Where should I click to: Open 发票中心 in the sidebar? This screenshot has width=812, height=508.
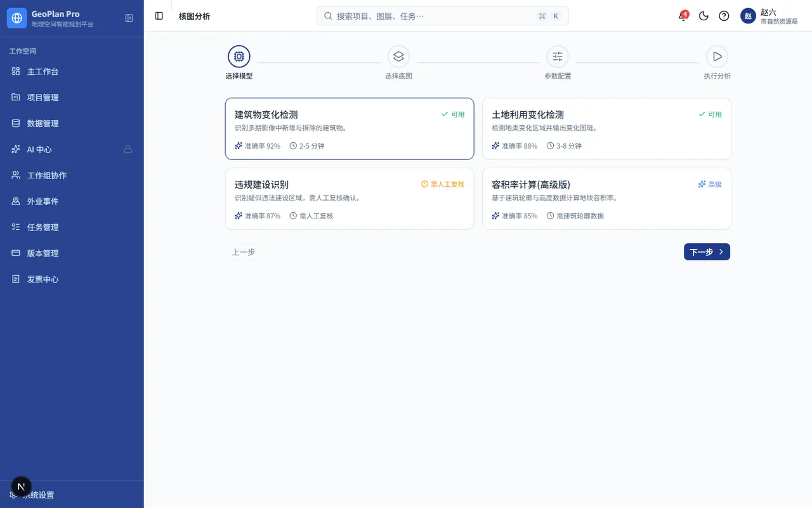coord(72,279)
